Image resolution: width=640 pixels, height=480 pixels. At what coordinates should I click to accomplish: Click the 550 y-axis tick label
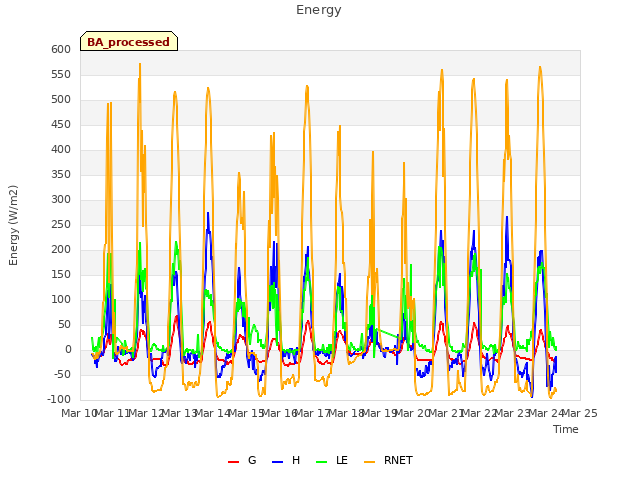tap(61, 75)
